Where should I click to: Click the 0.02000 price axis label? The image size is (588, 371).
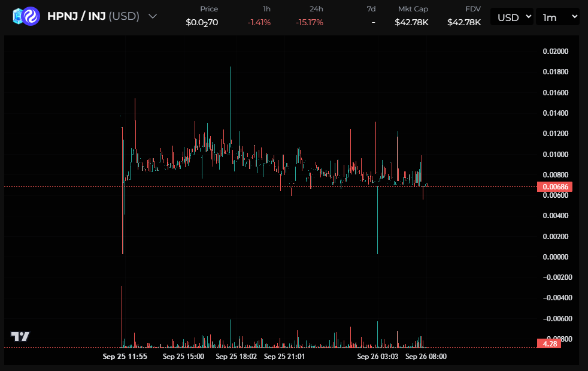(x=555, y=52)
